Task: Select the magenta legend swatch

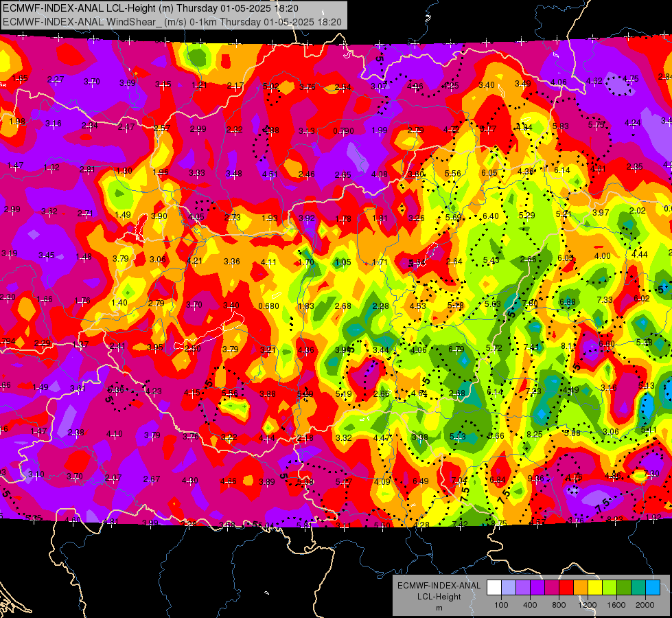Action: [x=552, y=588]
